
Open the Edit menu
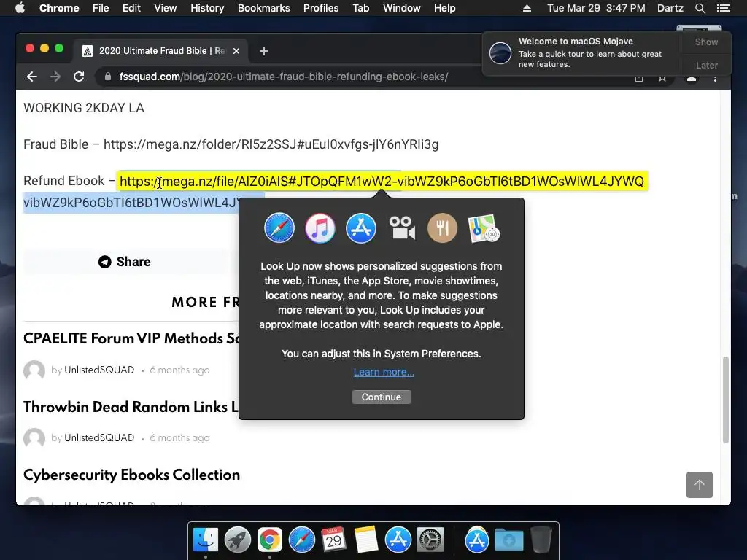pyautogui.click(x=131, y=8)
